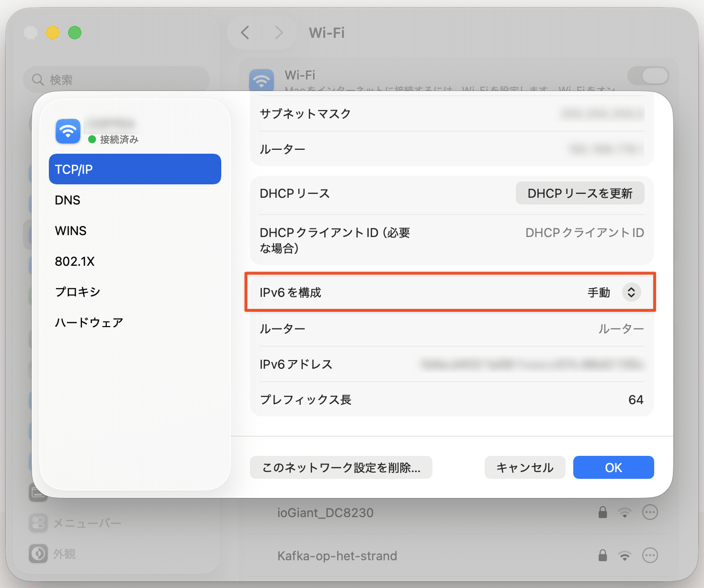Toggle the Wi-Fi switch in background window
Viewport: 704px width, 588px height.
click(x=648, y=76)
